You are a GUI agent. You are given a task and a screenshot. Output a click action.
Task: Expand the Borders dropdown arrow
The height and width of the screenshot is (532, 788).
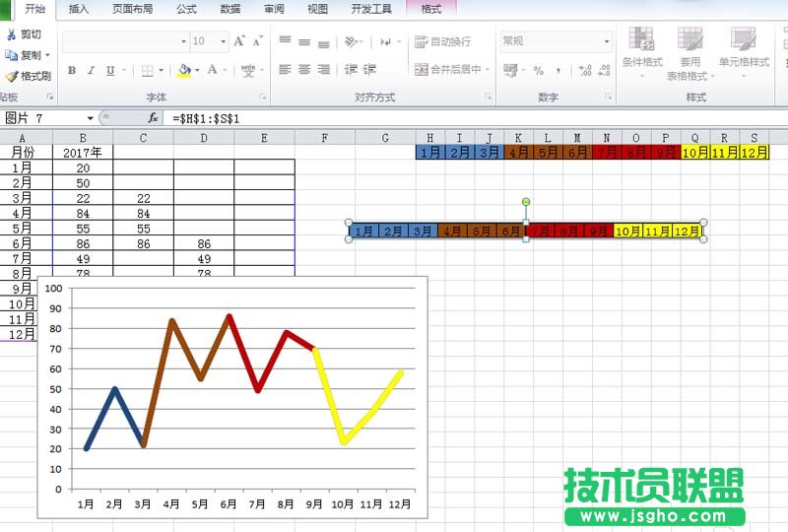(x=161, y=70)
